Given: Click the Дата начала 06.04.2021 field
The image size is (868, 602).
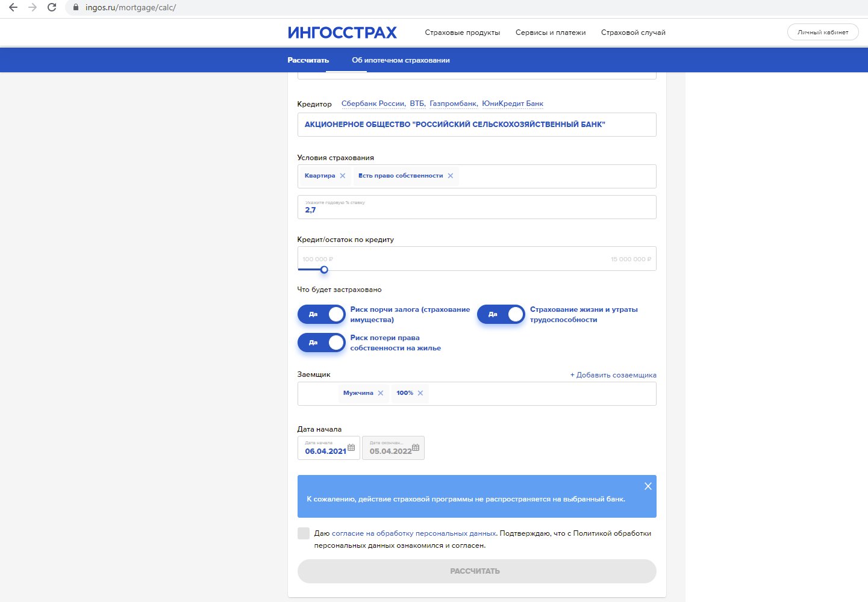Looking at the screenshot, I should pyautogui.click(x=329, y=448).
